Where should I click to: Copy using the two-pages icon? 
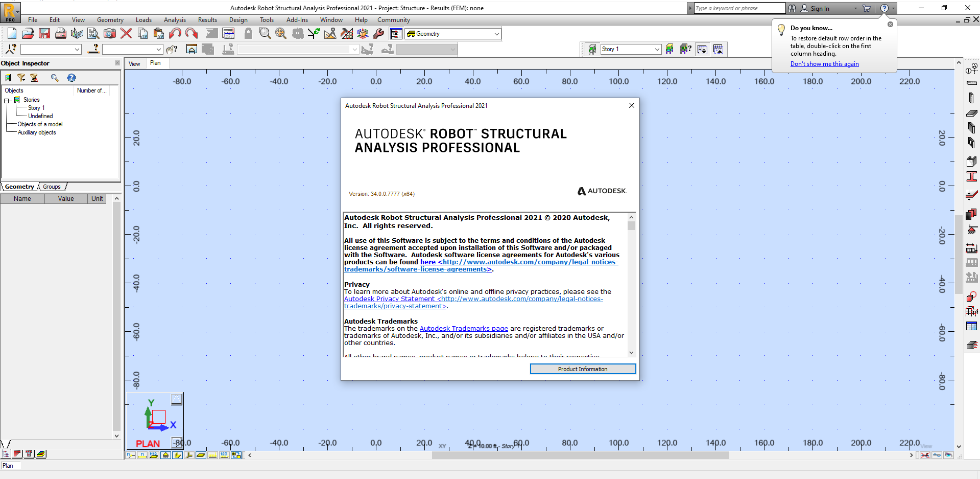click(x=143, y=34)
